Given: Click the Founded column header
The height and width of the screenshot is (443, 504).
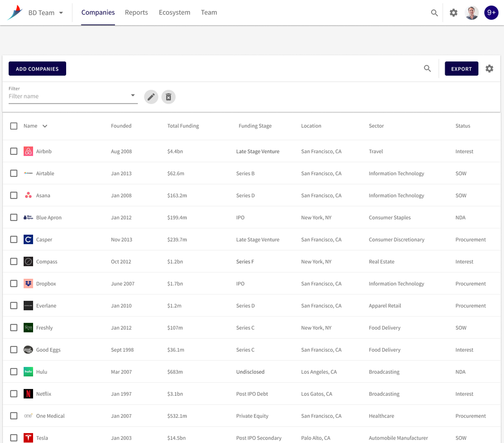Looking at the screenshot, I should (121, 126).
